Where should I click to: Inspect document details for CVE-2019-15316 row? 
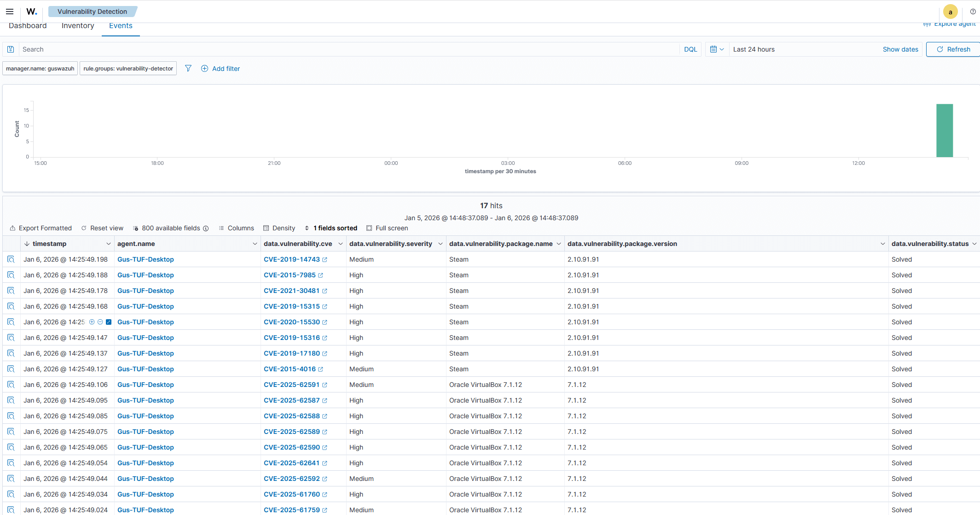point(11,338)
